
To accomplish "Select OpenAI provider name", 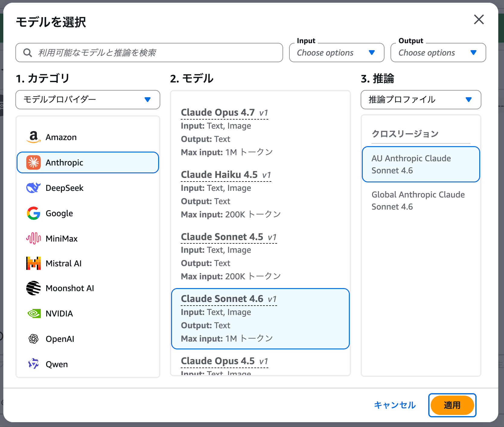I will click(60, 339).
